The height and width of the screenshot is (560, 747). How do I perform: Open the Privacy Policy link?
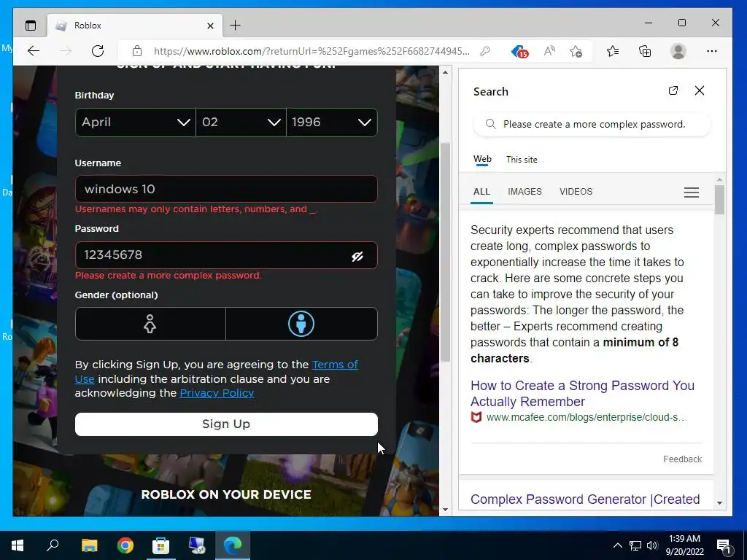217,393
